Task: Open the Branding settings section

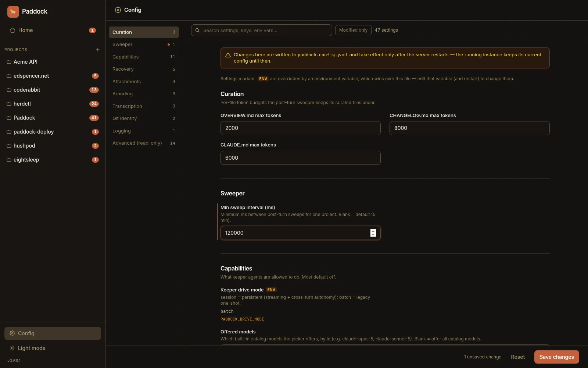Action: [144, 94]
